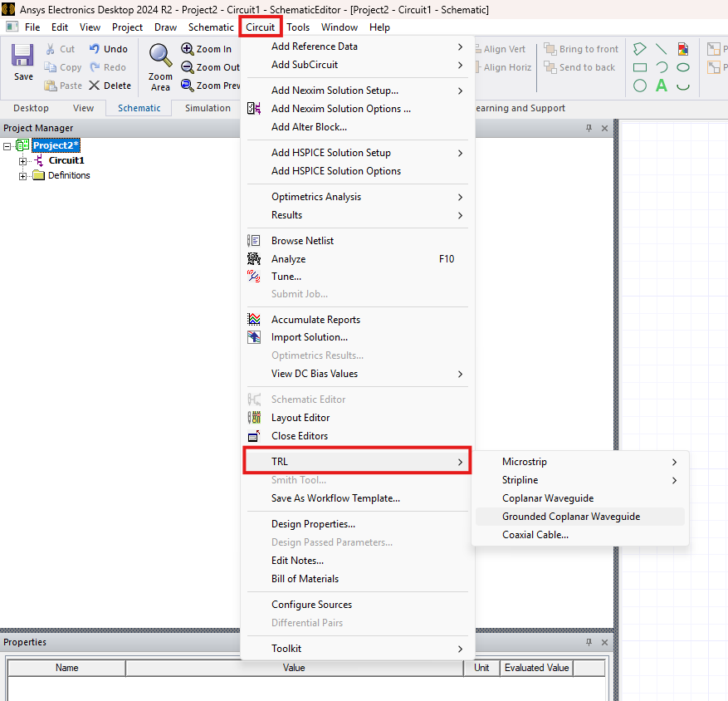Close the Project Manager panel

point(604,128)
